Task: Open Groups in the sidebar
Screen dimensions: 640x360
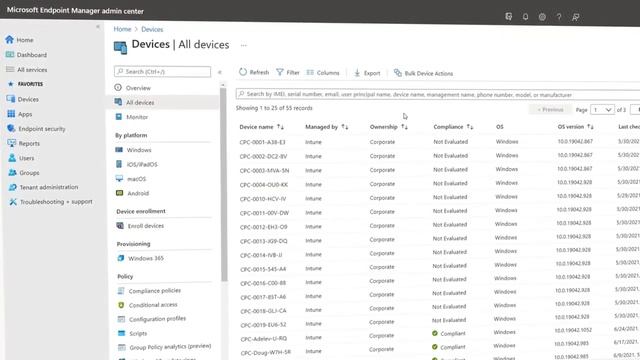Action: [x=24, y=173]
